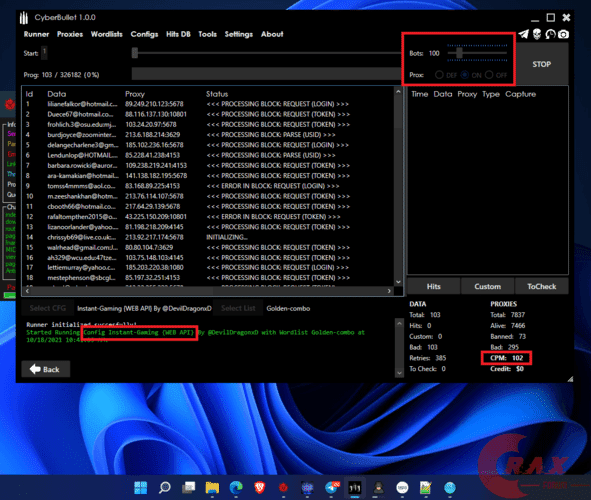Open the notepad with pencil taskbar icon
This screenshot has height=500, width=591.
tap(426, 488)
